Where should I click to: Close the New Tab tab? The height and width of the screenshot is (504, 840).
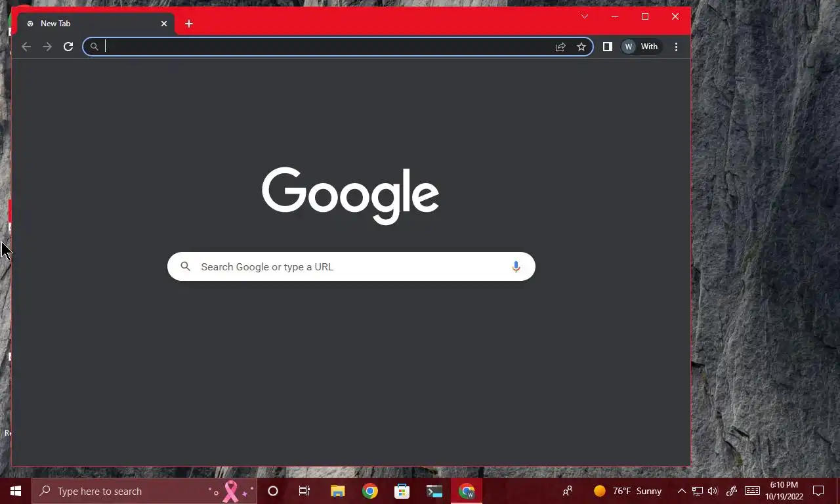click(164, 24)
